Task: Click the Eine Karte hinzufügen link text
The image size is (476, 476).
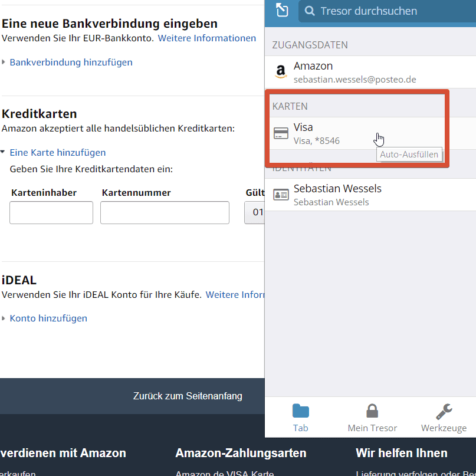Action: pyautogui.click(x=58, y=152)
